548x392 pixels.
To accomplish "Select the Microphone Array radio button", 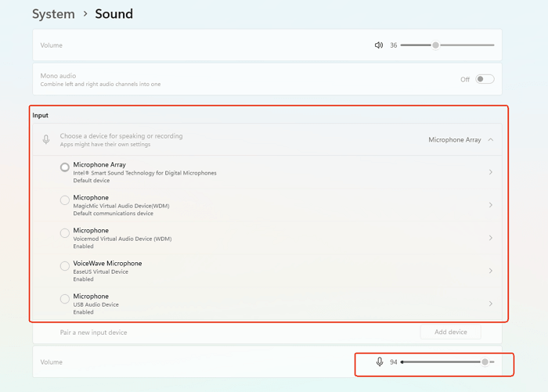I will (x=65, y=167).
